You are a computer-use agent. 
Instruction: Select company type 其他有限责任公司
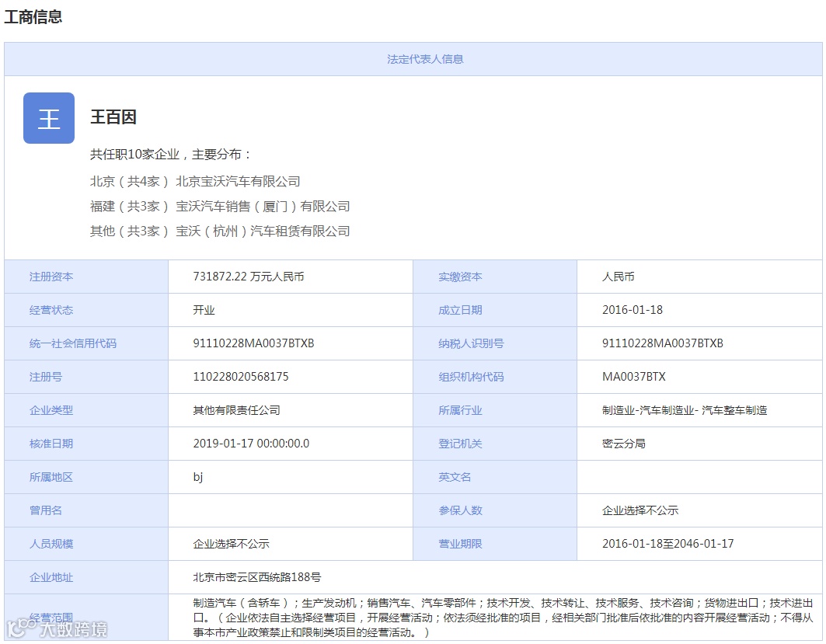point(236,410)
